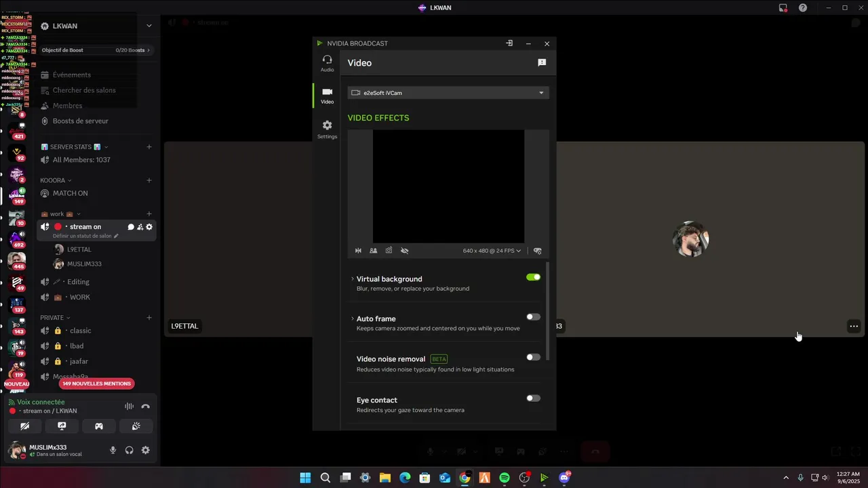This screenshot has width=868, height=488.
Task: Open Discord user settings gear
Action: (x=145, y=450)
